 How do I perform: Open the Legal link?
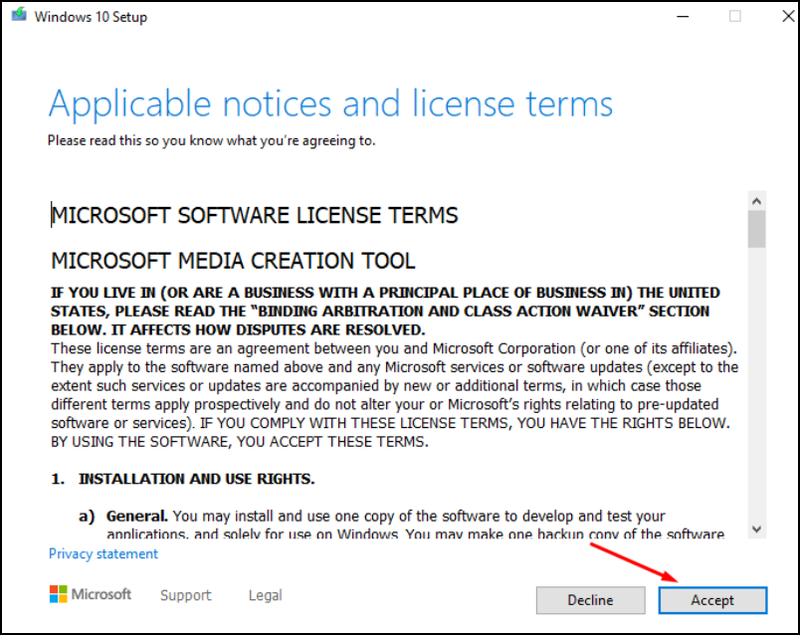pos(265,595)
